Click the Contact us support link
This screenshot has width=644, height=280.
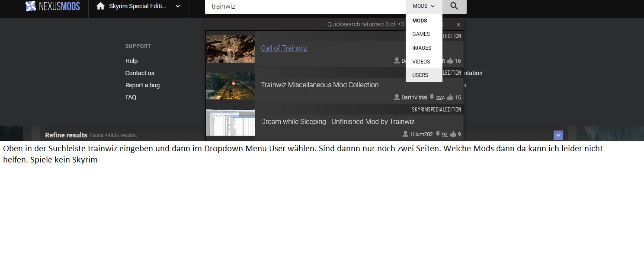coord(140,73)
